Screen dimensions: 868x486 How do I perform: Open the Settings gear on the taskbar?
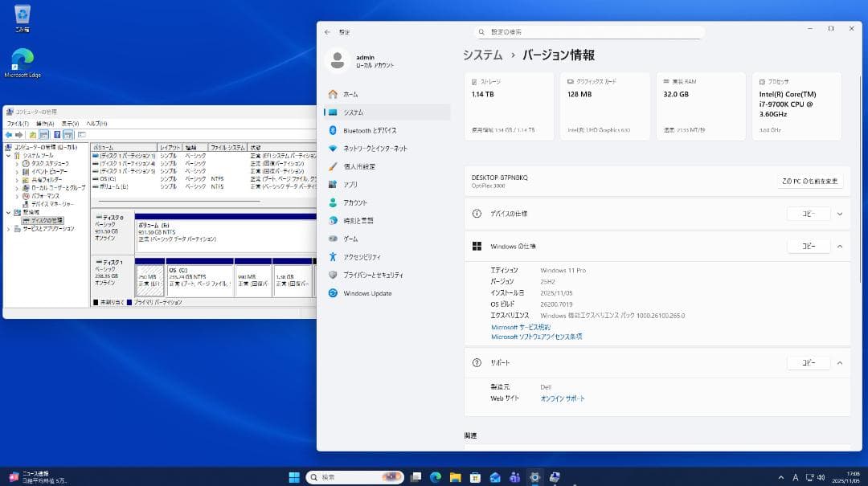(x=535, y=476)
